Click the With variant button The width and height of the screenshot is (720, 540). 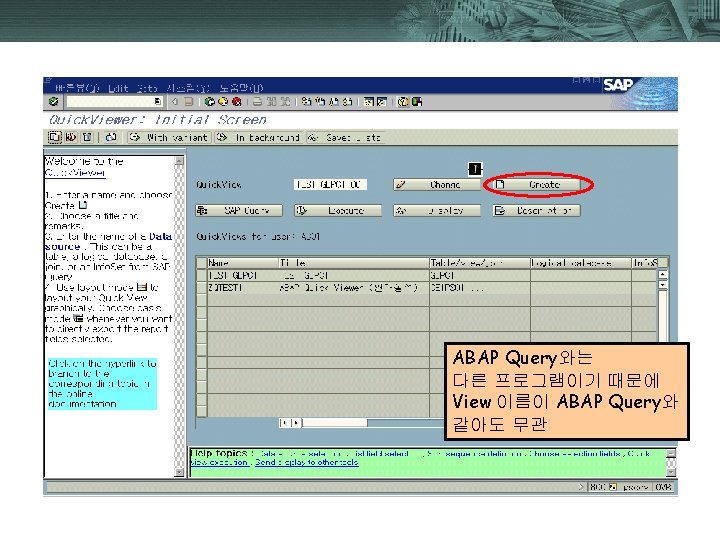[x=169, y=137]
